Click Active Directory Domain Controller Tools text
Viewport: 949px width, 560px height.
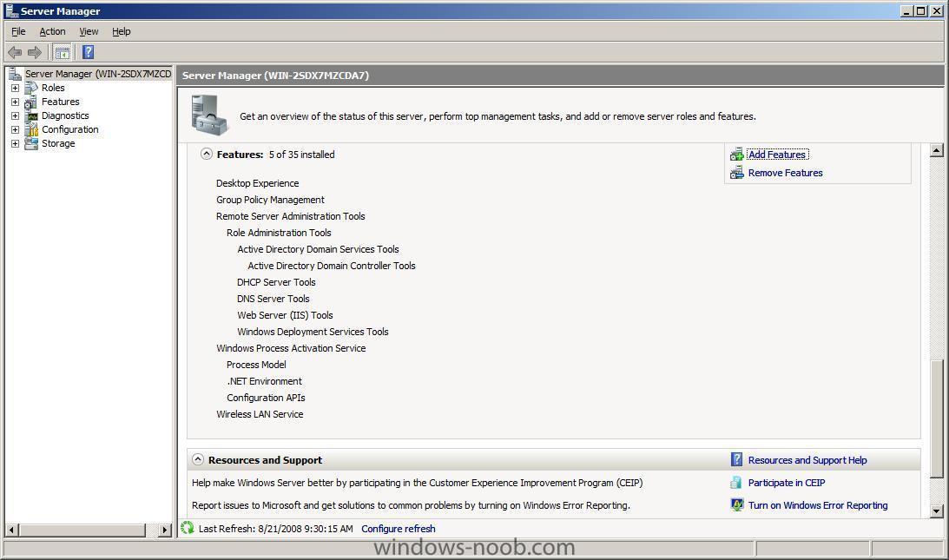pyautogui.click(x=332, y=266)
